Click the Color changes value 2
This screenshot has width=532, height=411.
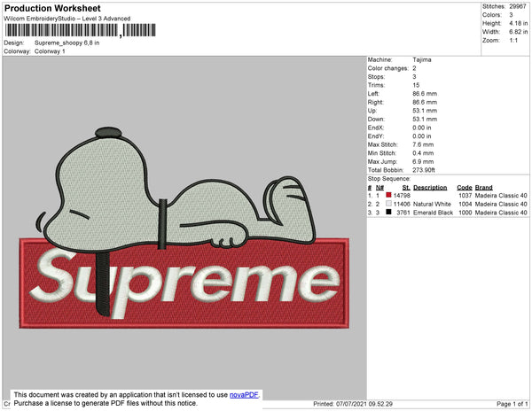[414, 68]
